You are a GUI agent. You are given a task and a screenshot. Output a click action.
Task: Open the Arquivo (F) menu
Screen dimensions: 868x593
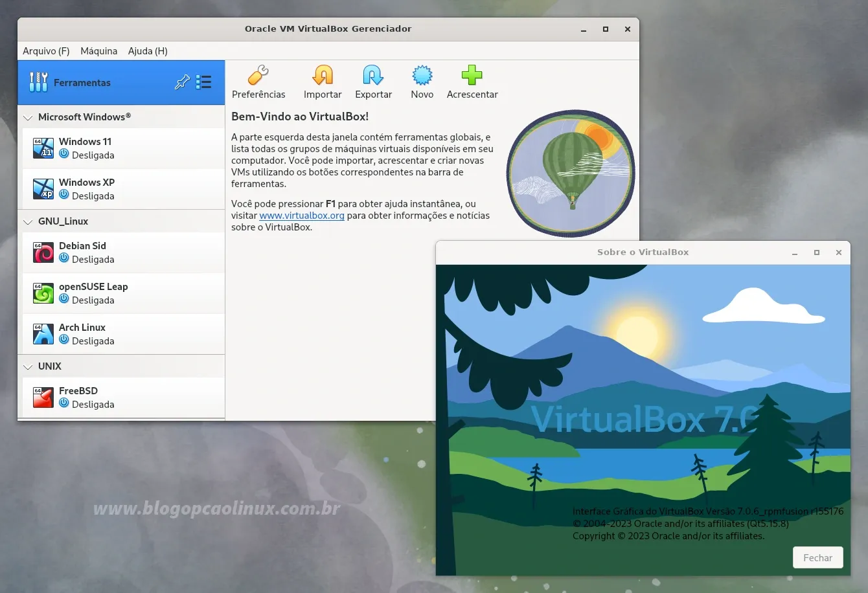click(46, 51)
